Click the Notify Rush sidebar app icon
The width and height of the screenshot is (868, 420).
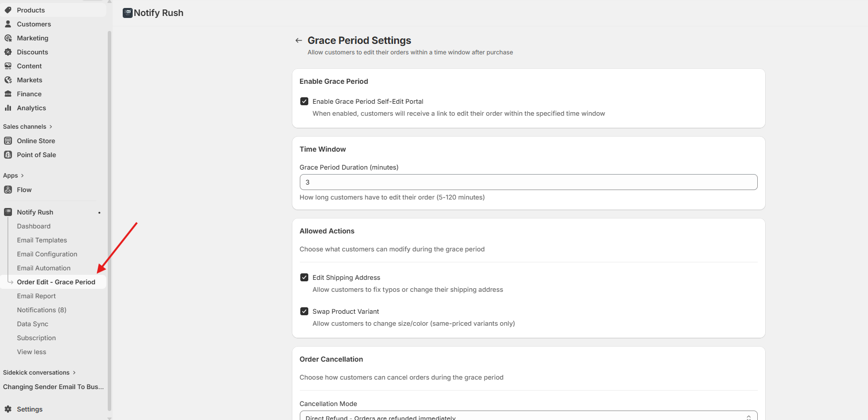coord(8,212)
